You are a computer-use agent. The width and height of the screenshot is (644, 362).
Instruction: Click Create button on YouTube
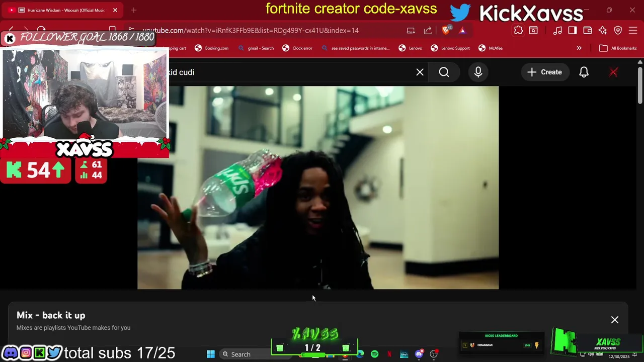tap(544, 72)
